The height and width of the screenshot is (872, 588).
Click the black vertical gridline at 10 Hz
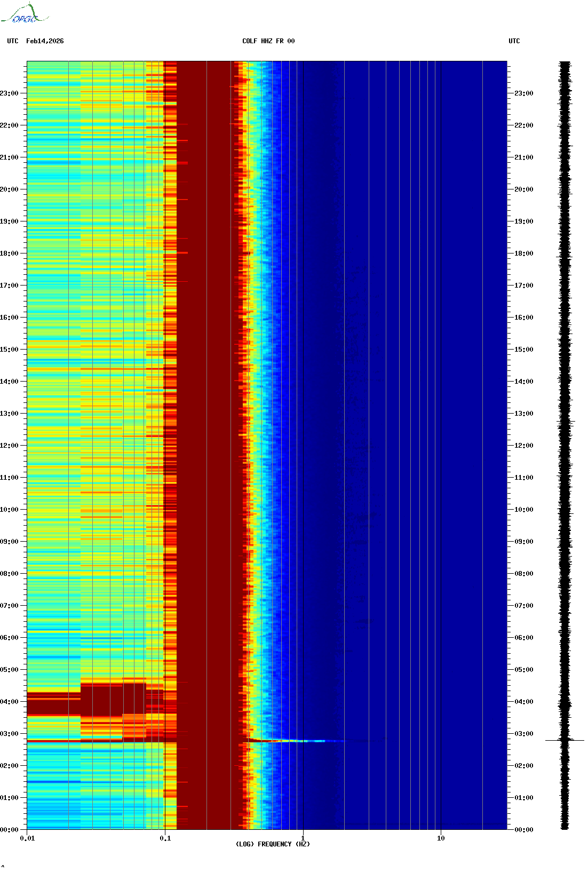pos(441,427)
